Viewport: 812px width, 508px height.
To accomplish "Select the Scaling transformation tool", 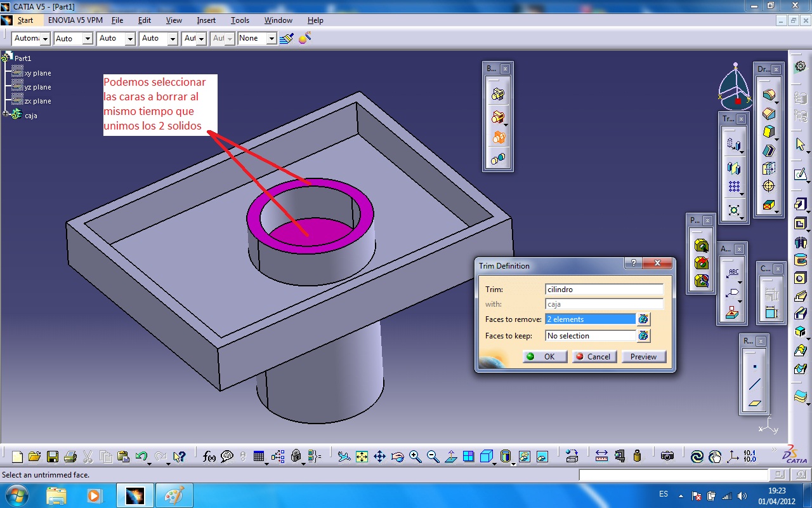I will (x=734, y=210).
